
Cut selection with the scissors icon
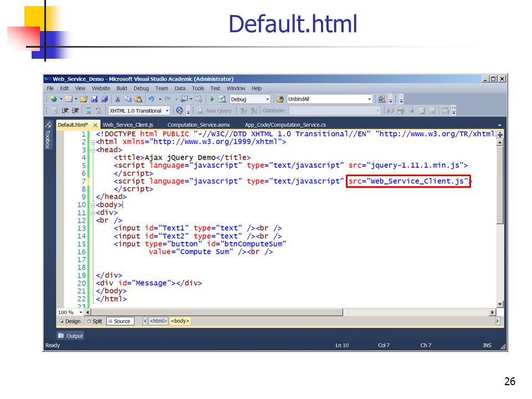pyautogui.click(x=117, y=99)
